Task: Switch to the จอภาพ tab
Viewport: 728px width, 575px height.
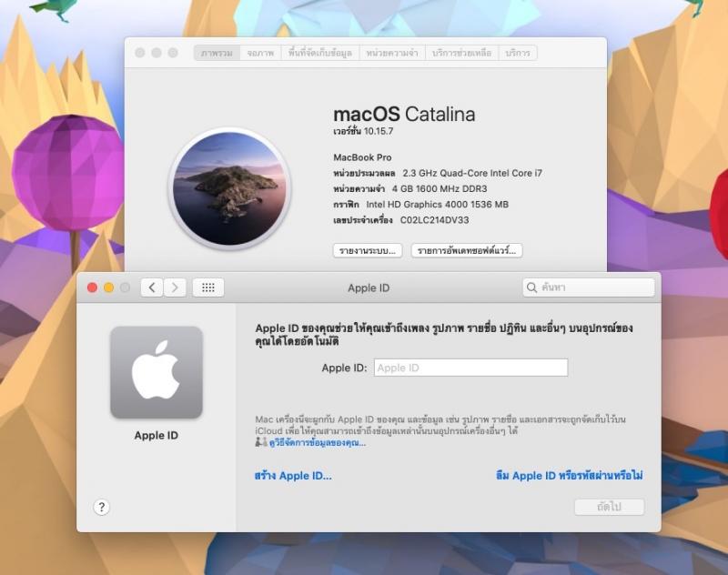Action: click(260, 53)
